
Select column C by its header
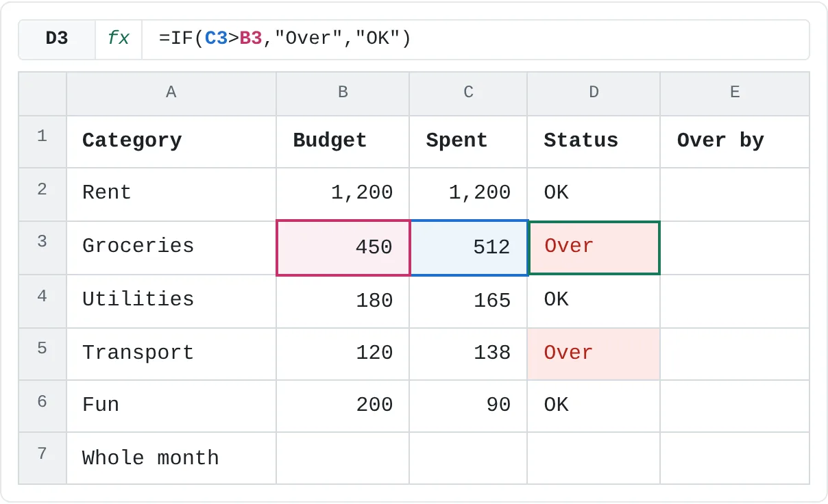pyautogui.click(x=468, y=93)
